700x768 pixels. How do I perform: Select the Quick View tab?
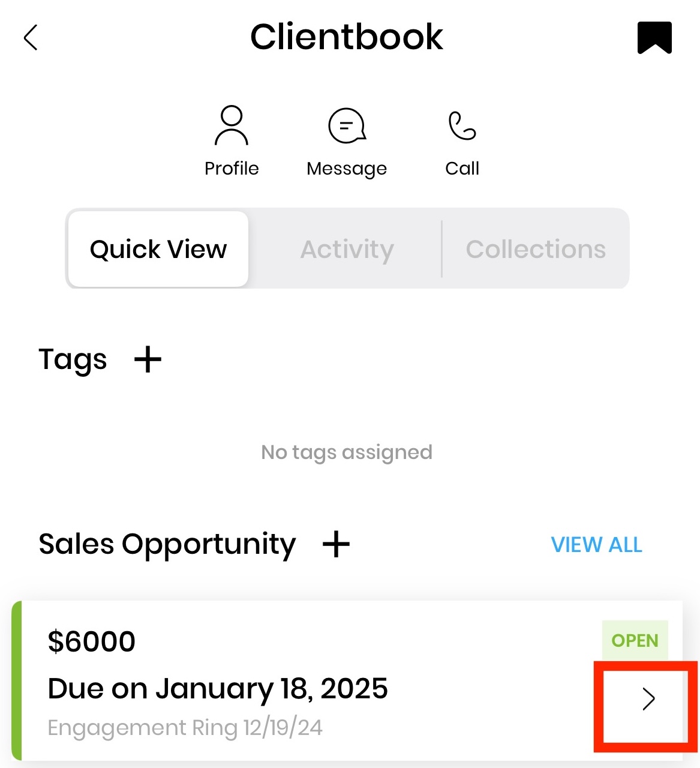click(x=158, y=249)
